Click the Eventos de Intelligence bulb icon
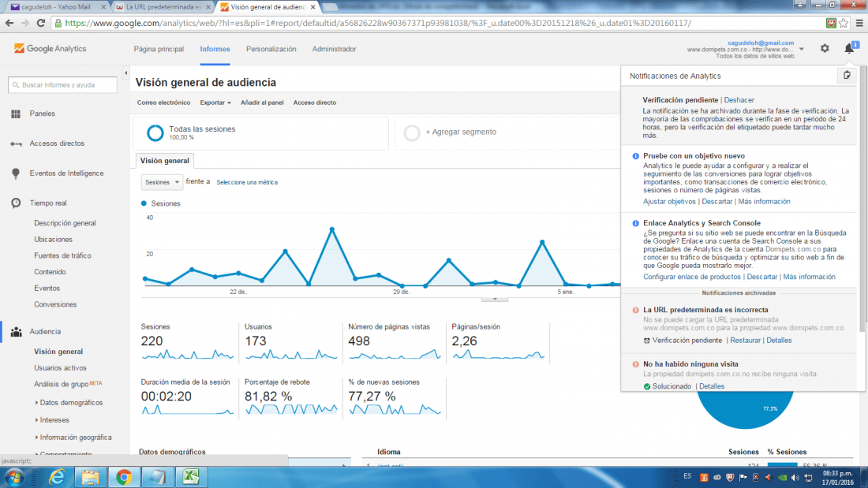 (x=16, y=173)
